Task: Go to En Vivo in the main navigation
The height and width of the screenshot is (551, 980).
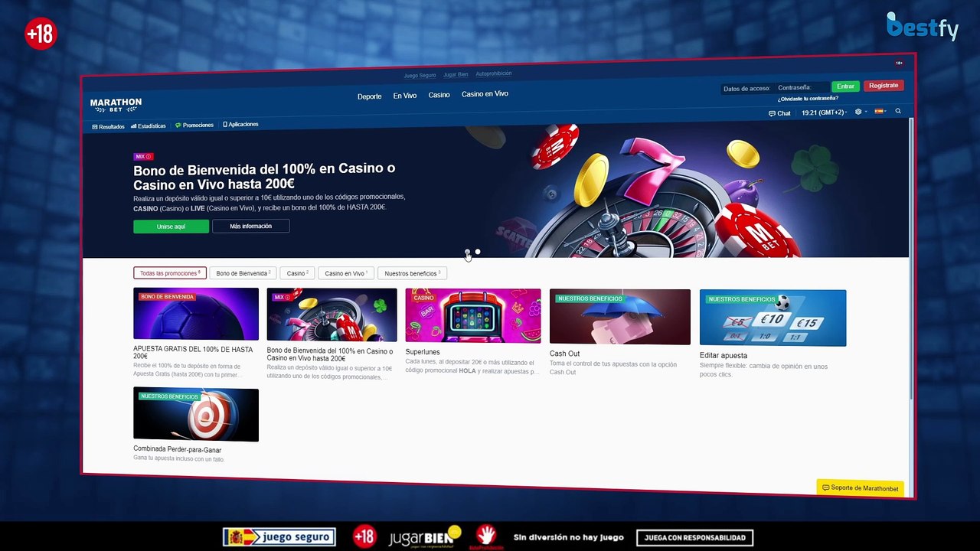Action: (x=404, y=96)
